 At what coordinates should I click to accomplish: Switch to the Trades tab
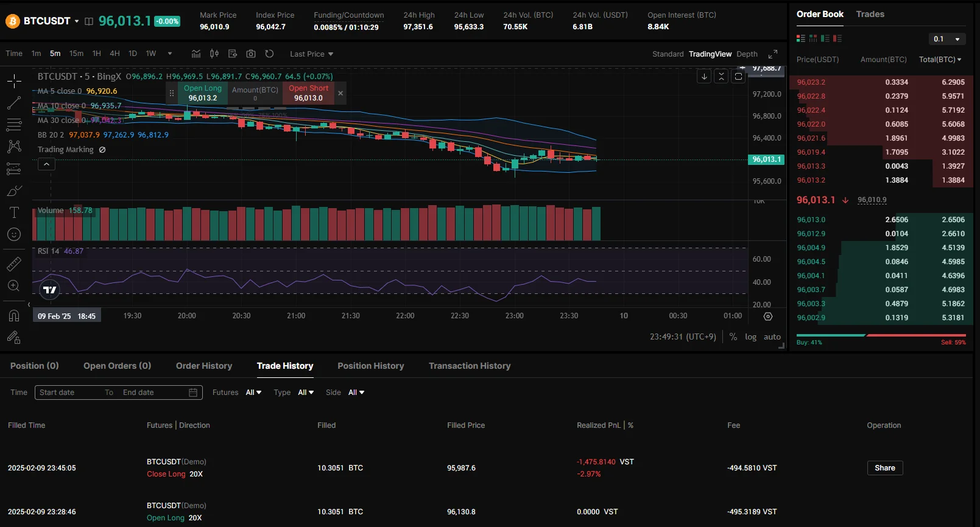tap(870, 14)
